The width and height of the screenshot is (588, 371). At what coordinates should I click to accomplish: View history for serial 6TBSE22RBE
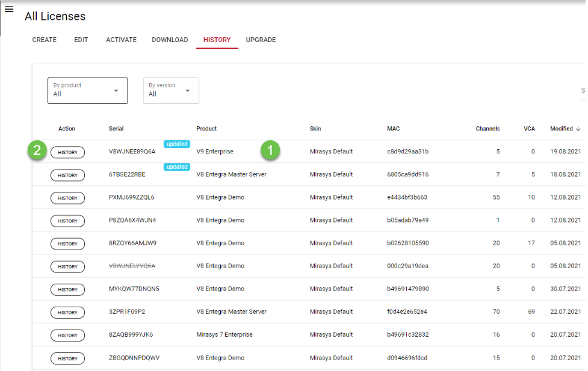coord(67,175)
